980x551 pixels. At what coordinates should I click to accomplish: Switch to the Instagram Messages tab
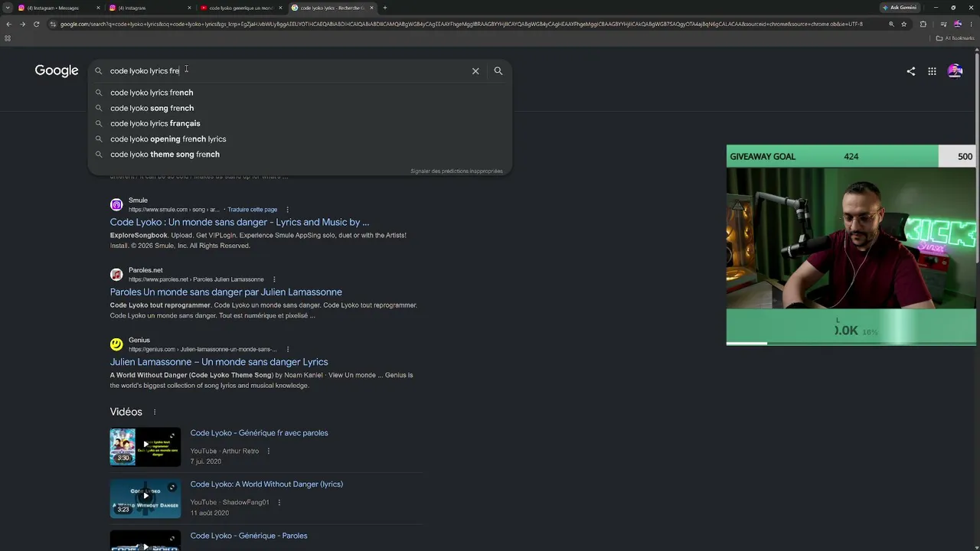(x=57, y=8)
